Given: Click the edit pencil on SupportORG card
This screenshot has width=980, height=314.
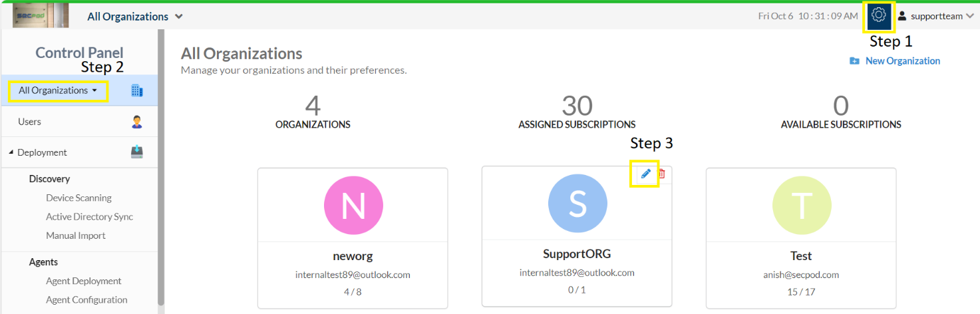Looking at the screenshot, I should (x=645, y=174).
